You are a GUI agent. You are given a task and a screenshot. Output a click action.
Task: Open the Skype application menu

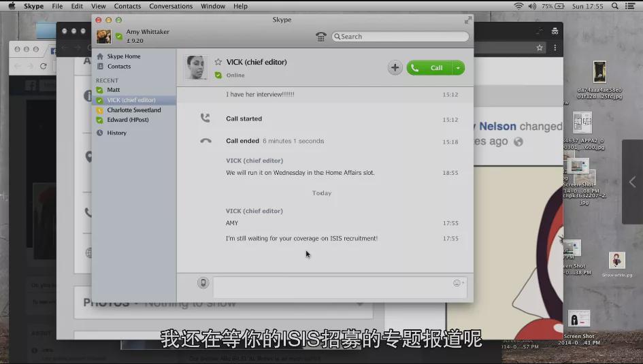tap(33, 6)
